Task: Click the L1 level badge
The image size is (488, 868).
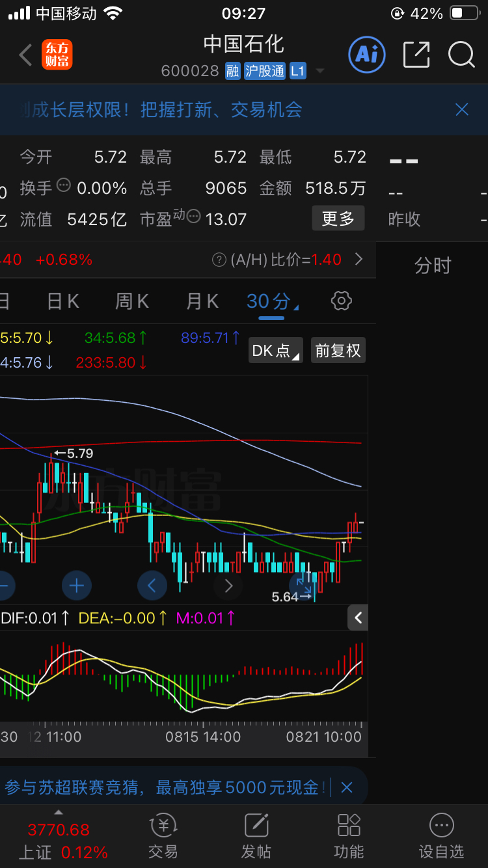Action: pos(297,71)
